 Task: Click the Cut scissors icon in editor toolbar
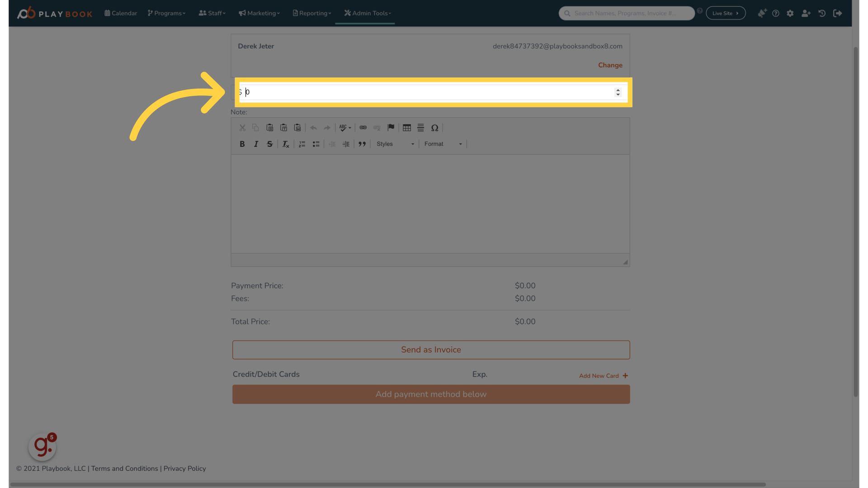[242, 128]
